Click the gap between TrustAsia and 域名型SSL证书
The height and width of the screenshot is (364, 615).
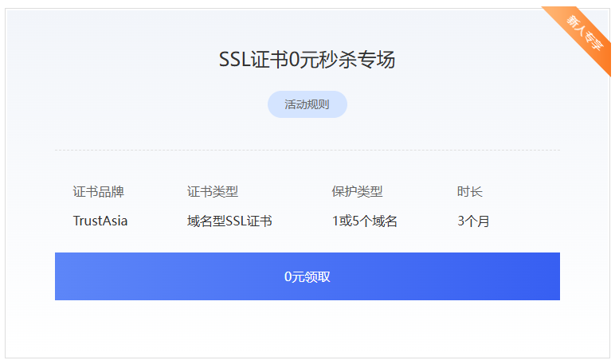[x=157, y=221]
